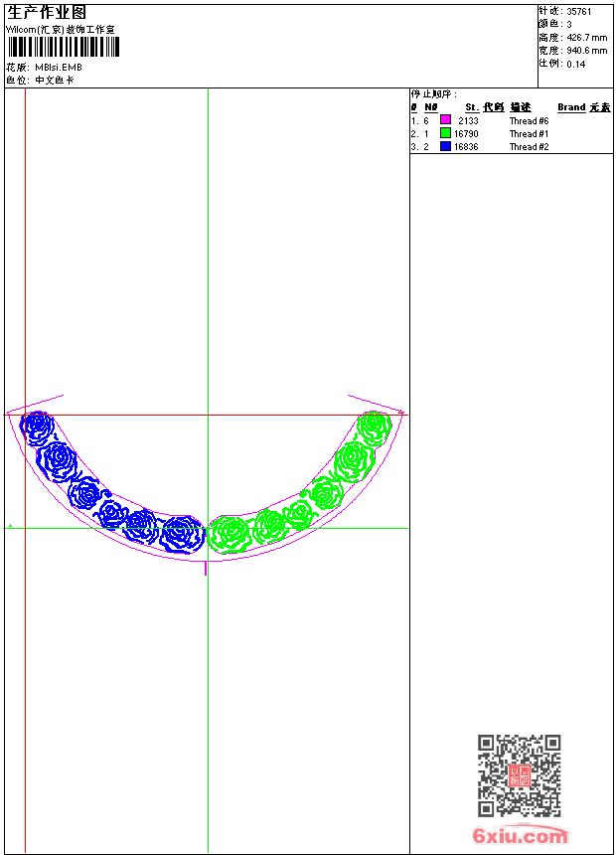The image size is (616, 855).
Task: Click the magenta Thread #6 color swatch
Action: [445, 120]
